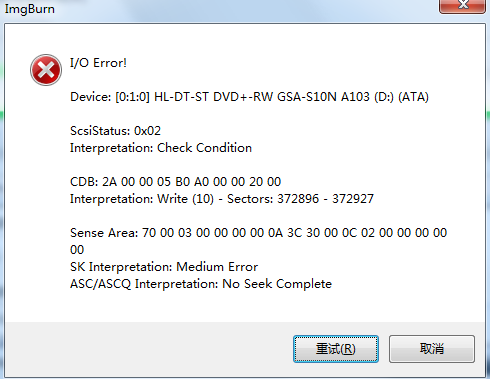This screenshot has height=379, width=490.
Task: Click the Write (10) interpretation line
Action: [222, 199]
